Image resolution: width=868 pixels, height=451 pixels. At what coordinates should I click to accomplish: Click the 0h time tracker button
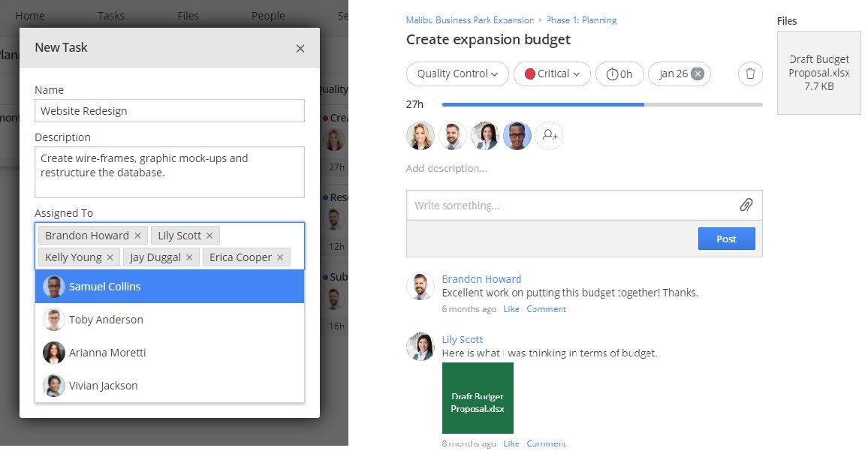point(619,74)
